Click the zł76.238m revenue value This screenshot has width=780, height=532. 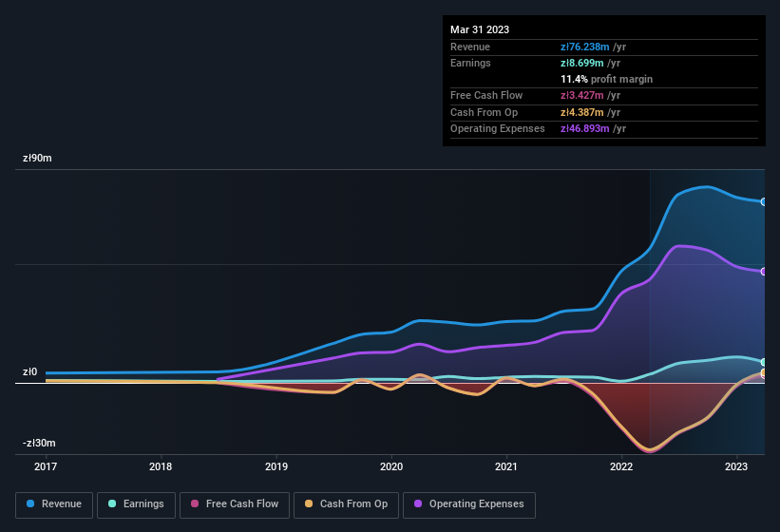(585, 47)
